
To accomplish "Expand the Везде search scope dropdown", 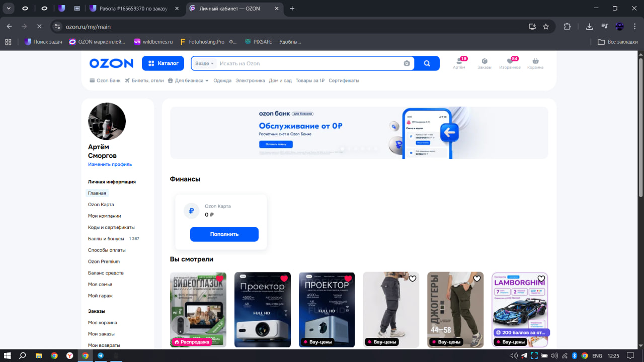I will coord(204,63).
